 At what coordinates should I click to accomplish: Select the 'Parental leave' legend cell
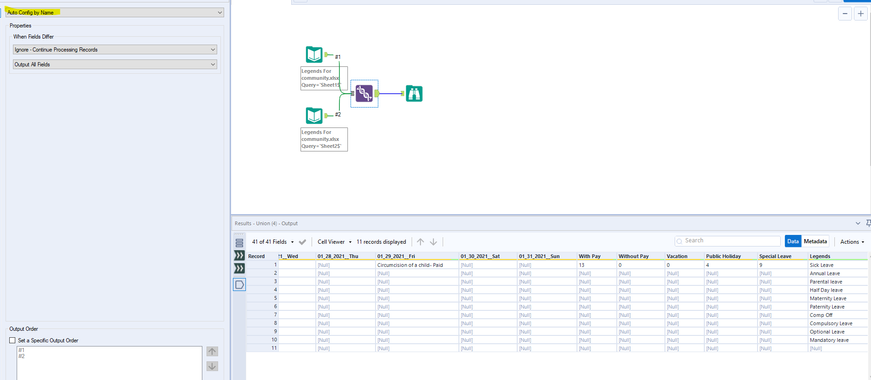click(x=837, y=282)
